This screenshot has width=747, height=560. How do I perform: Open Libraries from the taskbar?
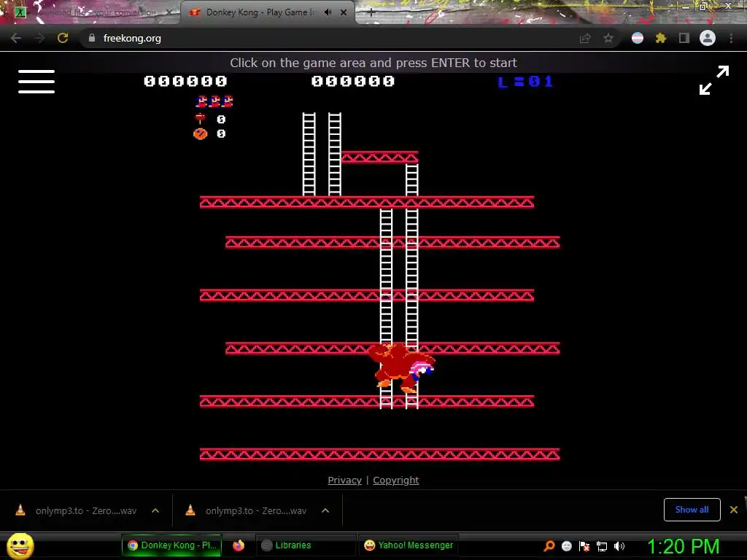pos(306,545)
